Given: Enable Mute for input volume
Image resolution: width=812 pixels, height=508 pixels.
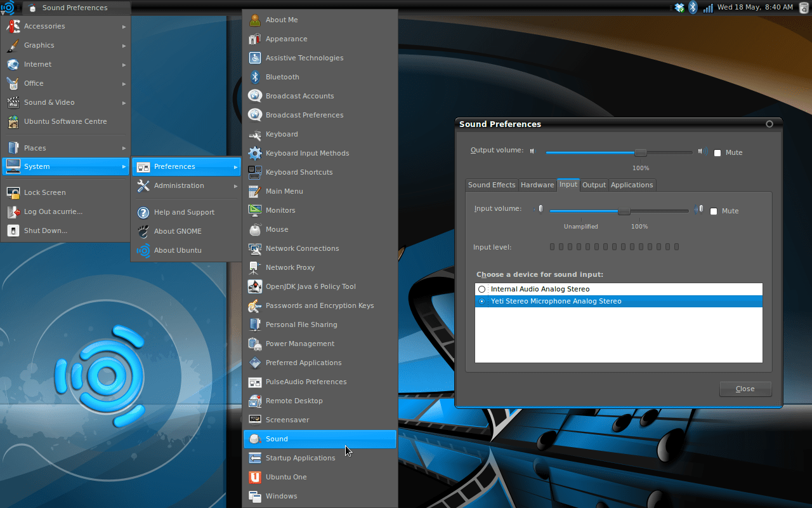Looking at the screenshot, I should (713, 211).
